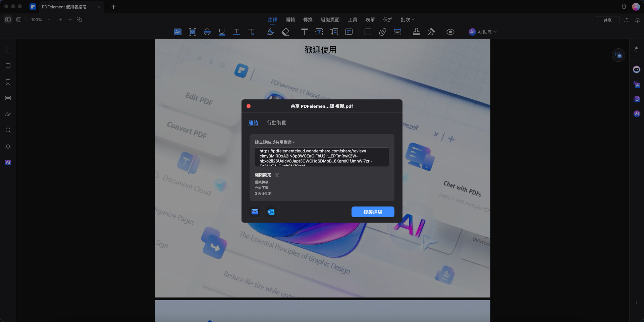Select the strikethrough annotation tool
The width and height of the screenshot is (644, 322).
pyautogui.click(x=207, y=32)
